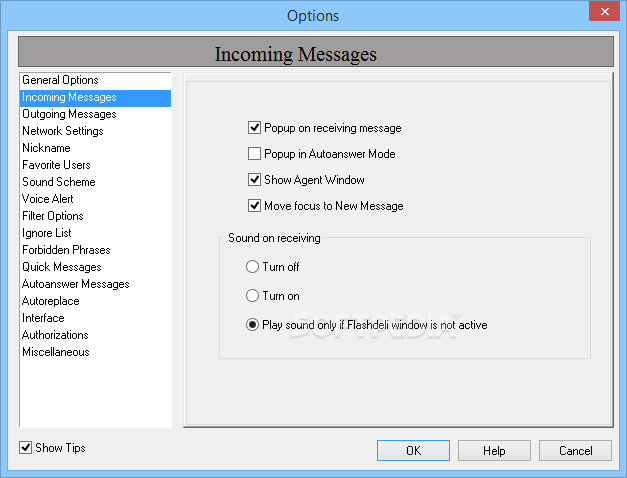This screenshot has height=478, width=627.
Task: Open General Options category
Action: 95,80
